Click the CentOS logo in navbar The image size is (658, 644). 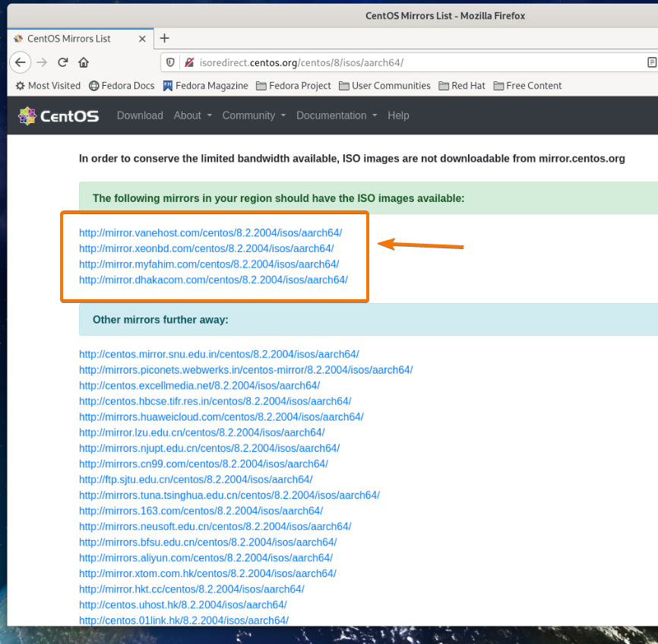[59, 115]
